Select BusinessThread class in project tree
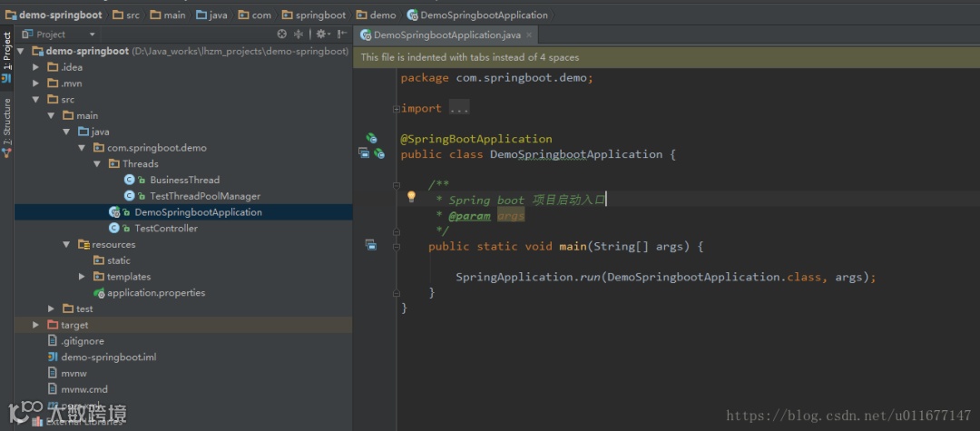 (184, 180)
